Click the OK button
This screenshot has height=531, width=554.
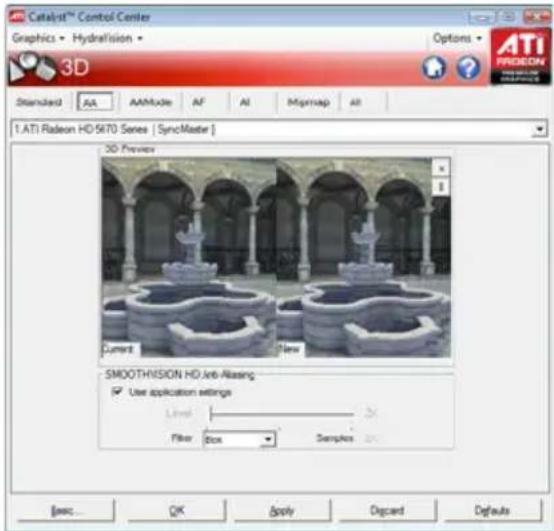click(177, 510)
